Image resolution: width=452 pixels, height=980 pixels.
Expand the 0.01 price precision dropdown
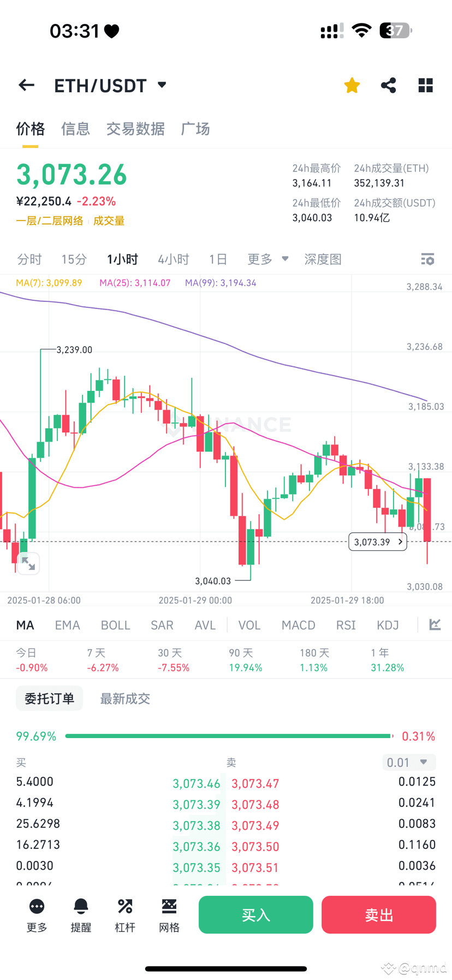click(409, 762)
